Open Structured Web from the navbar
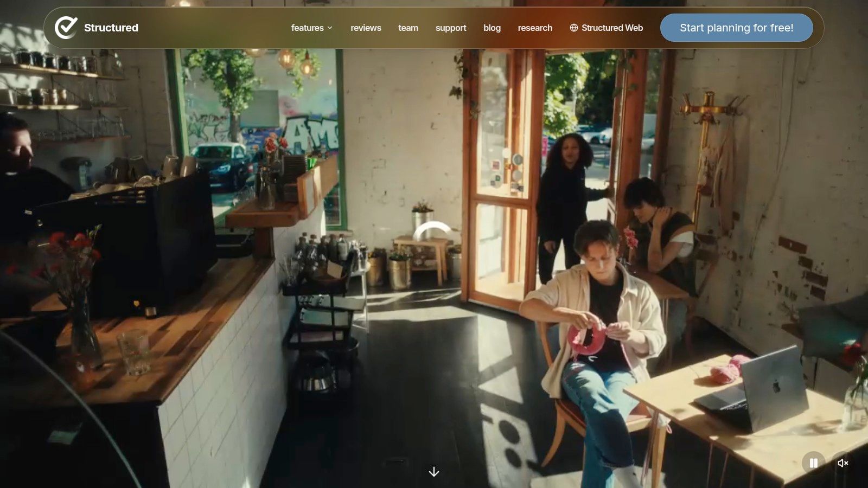This screenshot has height=488, width=868. tap(606, 28)
